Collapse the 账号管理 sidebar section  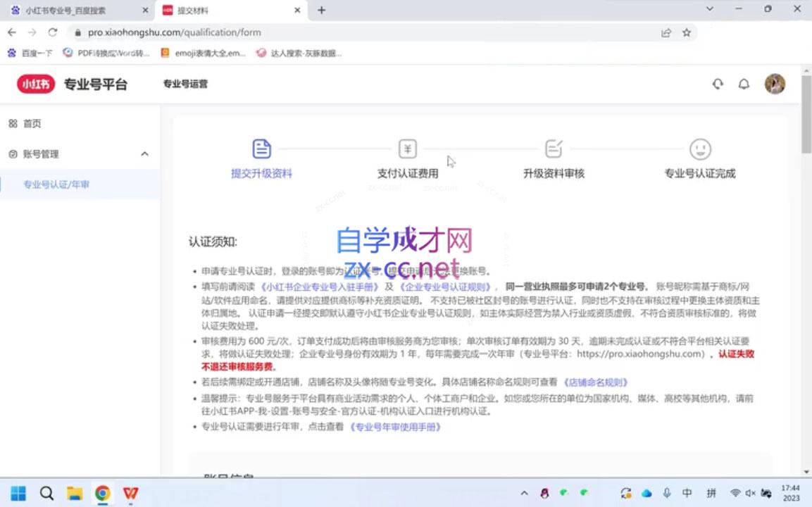[144, 154]
